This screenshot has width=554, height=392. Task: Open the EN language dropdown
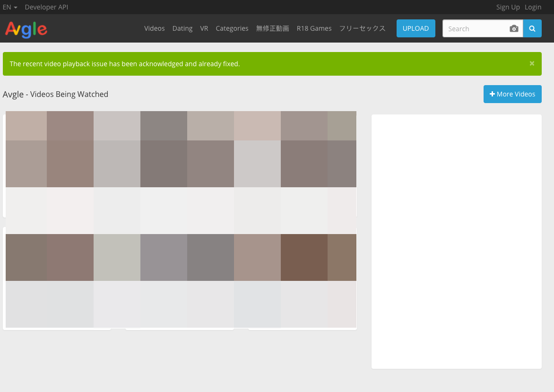10,7
